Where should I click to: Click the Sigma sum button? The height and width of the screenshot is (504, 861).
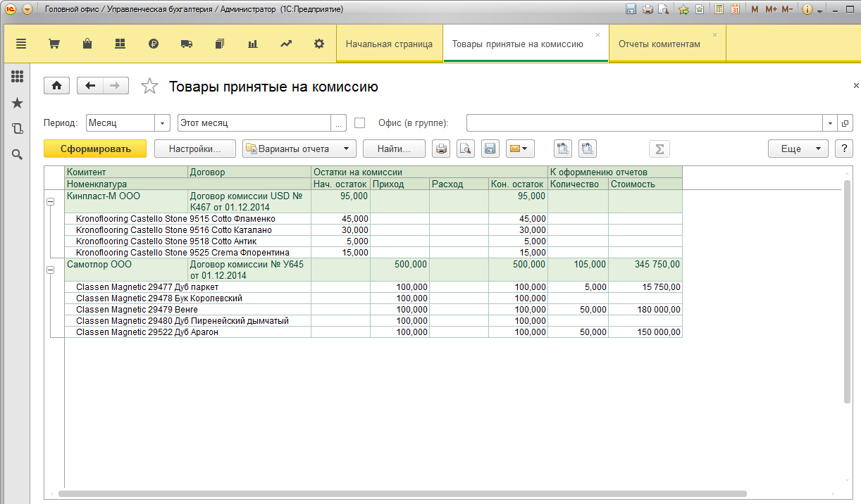click(x=659, y=149)
